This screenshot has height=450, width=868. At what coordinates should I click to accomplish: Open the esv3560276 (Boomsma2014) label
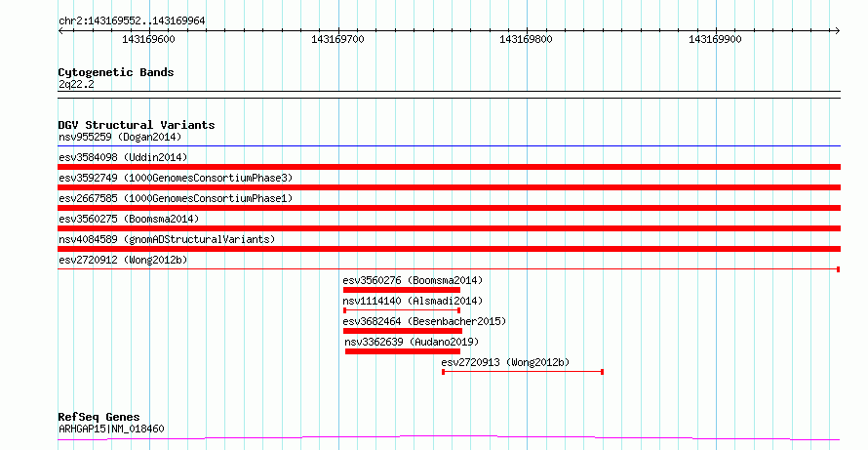413,280
